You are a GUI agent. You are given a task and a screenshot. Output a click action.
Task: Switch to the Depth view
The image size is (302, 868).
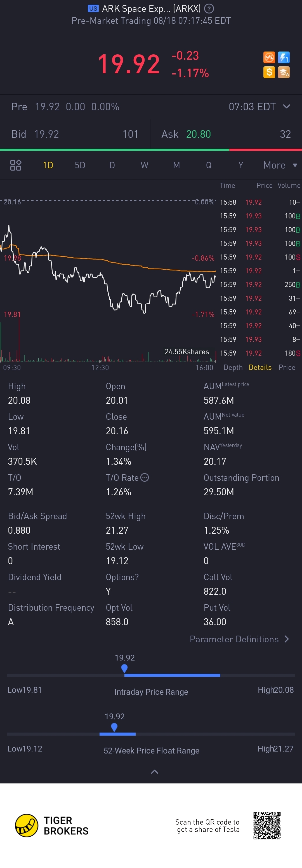233,367
